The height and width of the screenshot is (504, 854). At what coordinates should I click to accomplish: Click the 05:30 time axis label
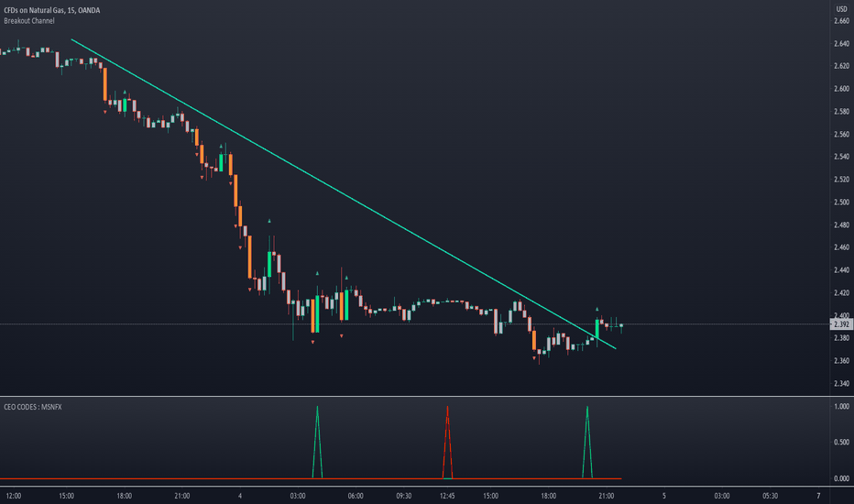pos(770,496)
